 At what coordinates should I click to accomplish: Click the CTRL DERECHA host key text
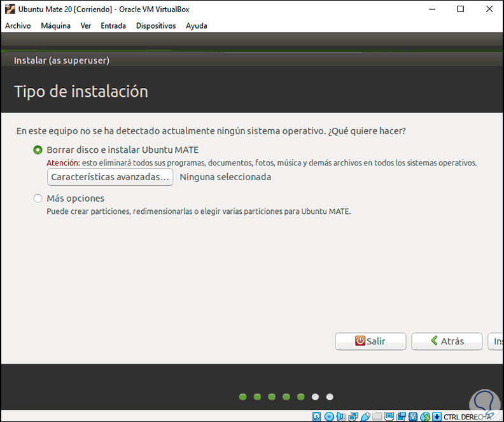click(467, 417)
